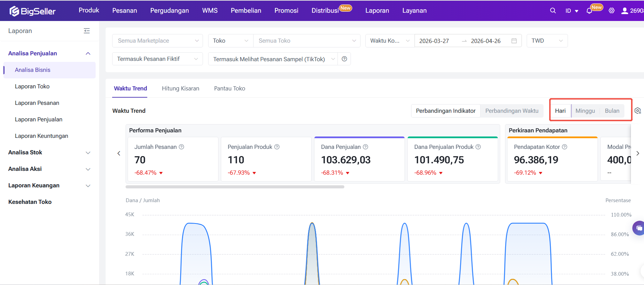
Task: Go to Kesehatan Toko page
Action: 30,202
